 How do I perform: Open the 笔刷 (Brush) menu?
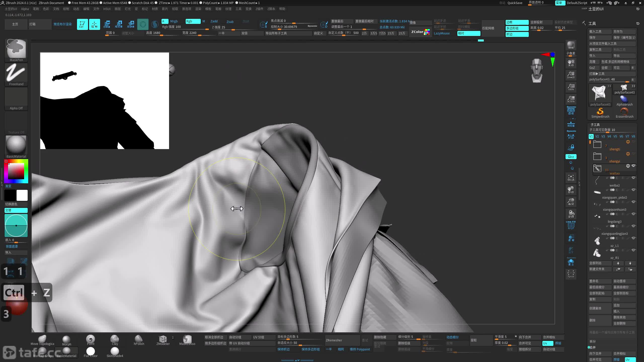click(36, 9)
